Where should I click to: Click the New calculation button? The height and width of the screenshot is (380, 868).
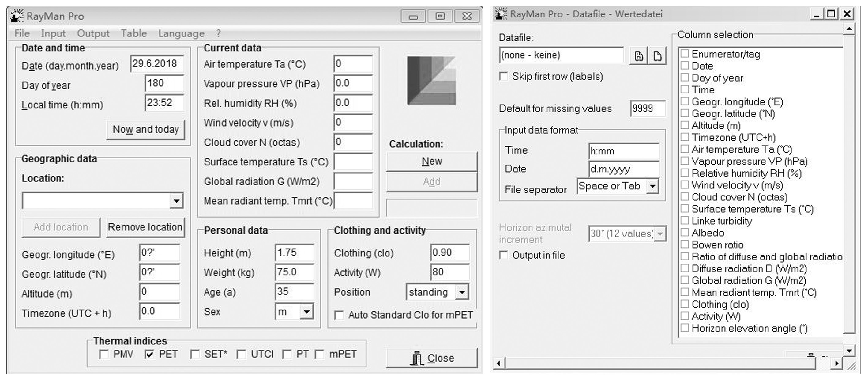tap(432, 161)
